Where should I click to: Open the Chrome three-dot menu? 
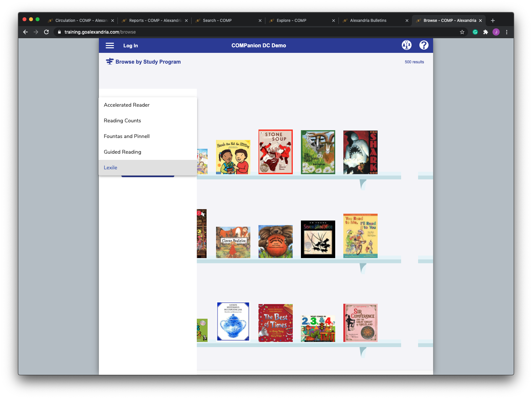pos(507,32)
